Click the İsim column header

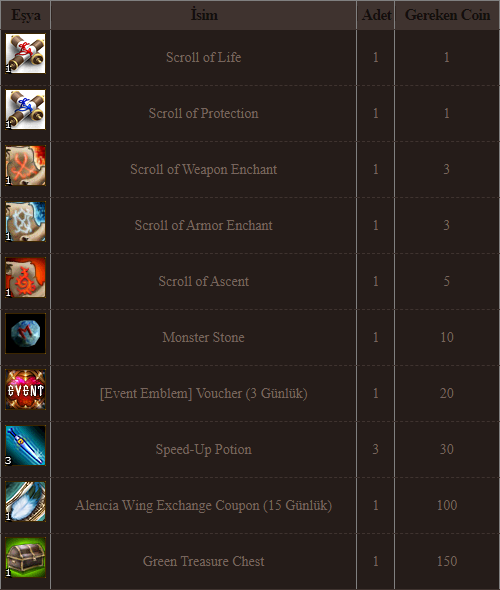204,15
